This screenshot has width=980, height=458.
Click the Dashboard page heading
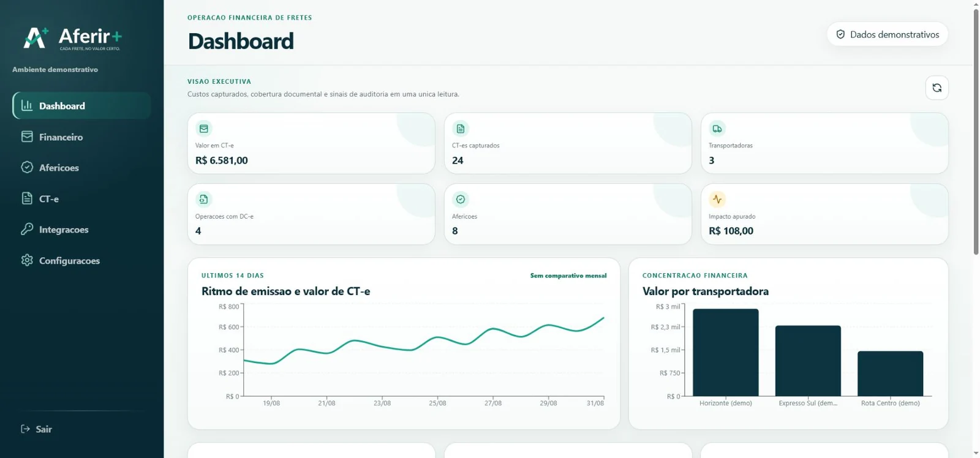click(x=241, y=41)
